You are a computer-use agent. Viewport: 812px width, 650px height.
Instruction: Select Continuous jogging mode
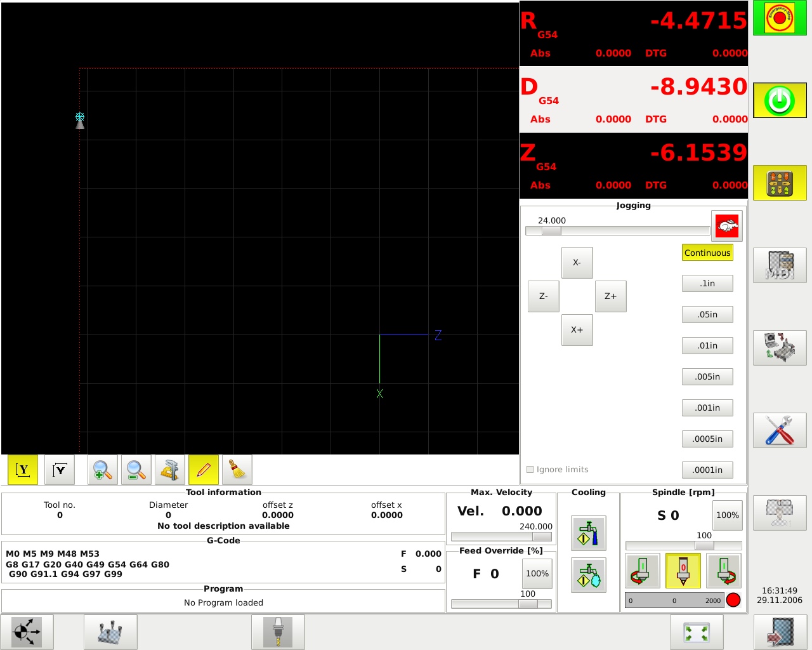pos(707,253)
